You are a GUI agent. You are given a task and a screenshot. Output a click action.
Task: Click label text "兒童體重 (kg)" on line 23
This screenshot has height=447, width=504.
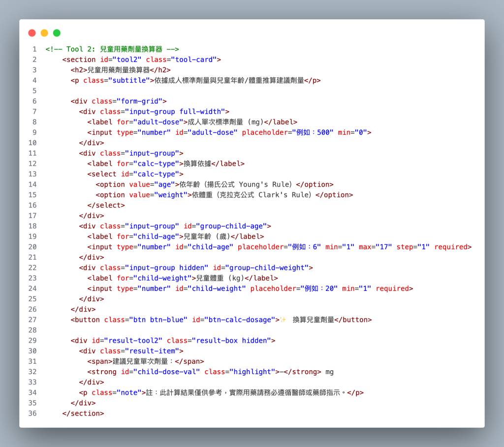point(220,278)
